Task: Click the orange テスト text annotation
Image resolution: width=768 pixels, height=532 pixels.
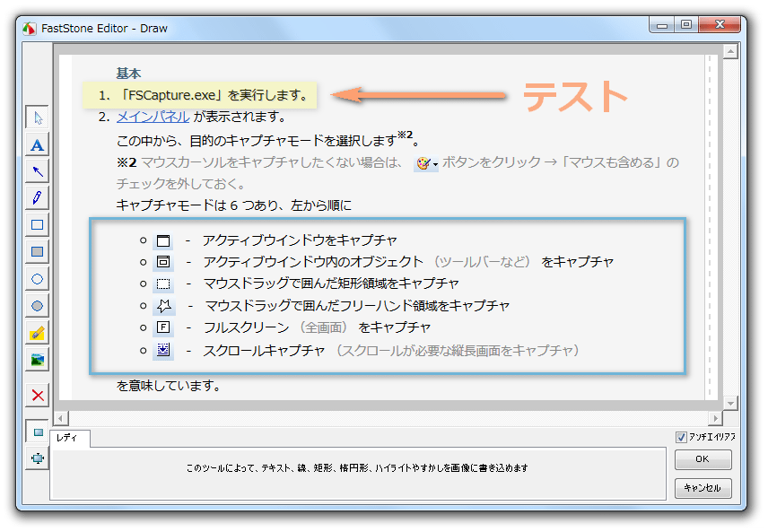Action: pos(575,96)
